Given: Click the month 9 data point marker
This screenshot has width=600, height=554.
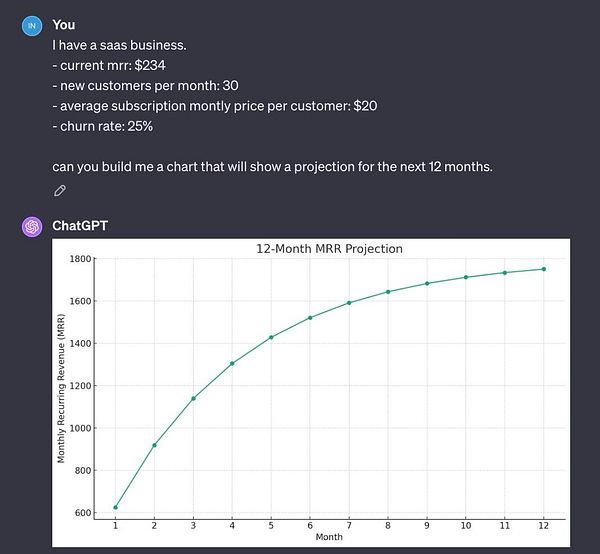Looking at the screenshot, I should (x=427, y=283).
